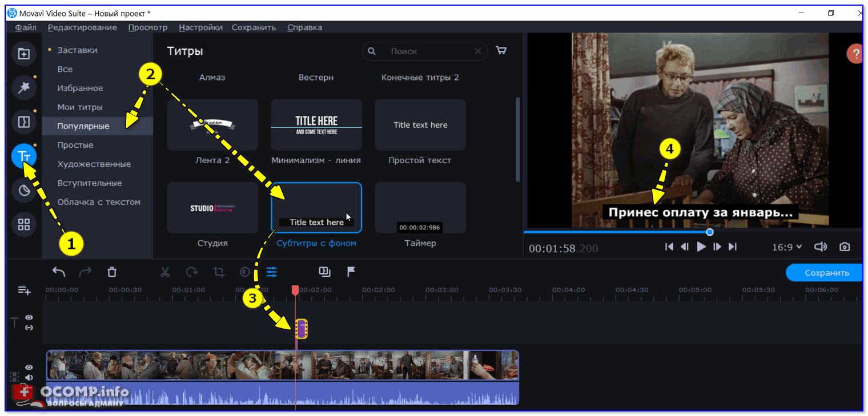Screen dimensions: 868x416
Task: Open the Transitions tab in sidebar
Action: [24, 122]
